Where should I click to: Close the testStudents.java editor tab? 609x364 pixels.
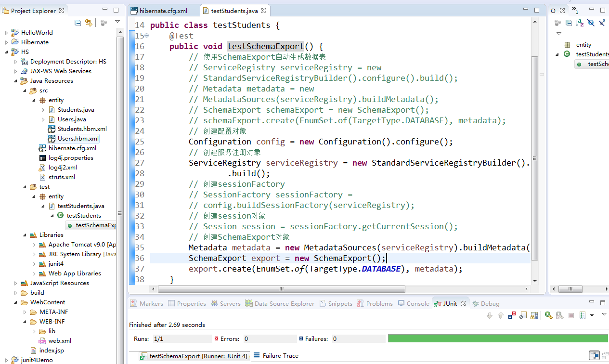pyautogui.click(x=263, y=11)
